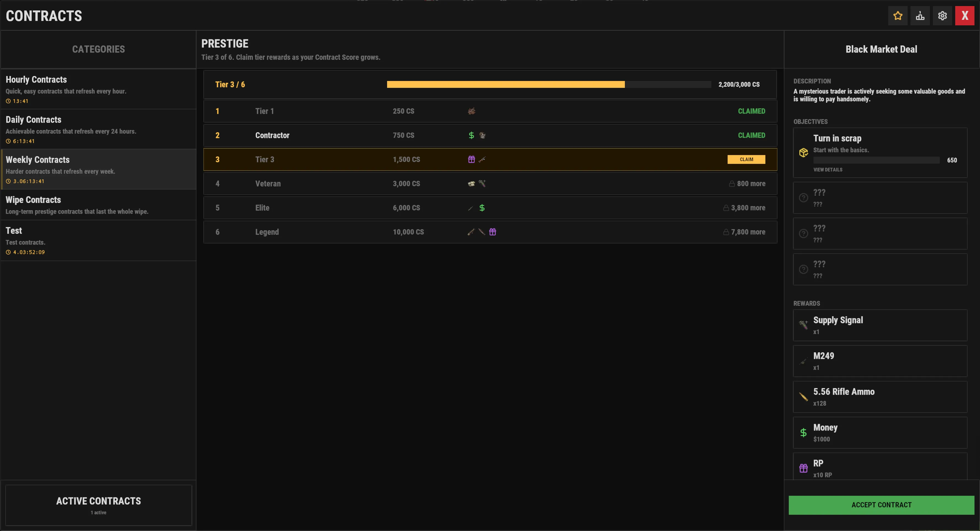Select Wipe Contracts category
This screenshot has width=980, height=531.
(99, 205)
